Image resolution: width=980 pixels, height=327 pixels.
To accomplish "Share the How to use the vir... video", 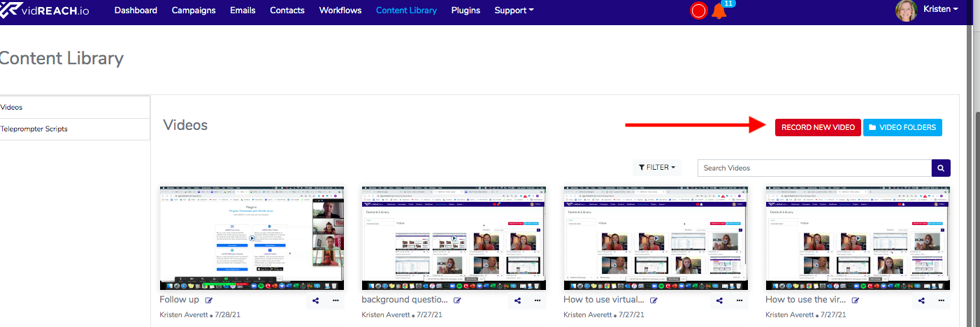I will [x=922, y=300].
